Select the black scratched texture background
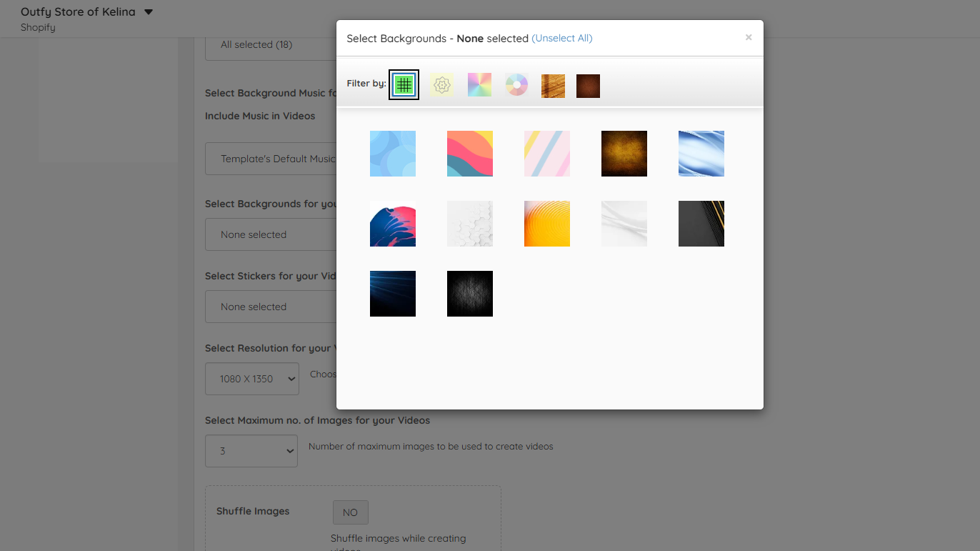The image size is (980, 551). (x=470, y=294)
